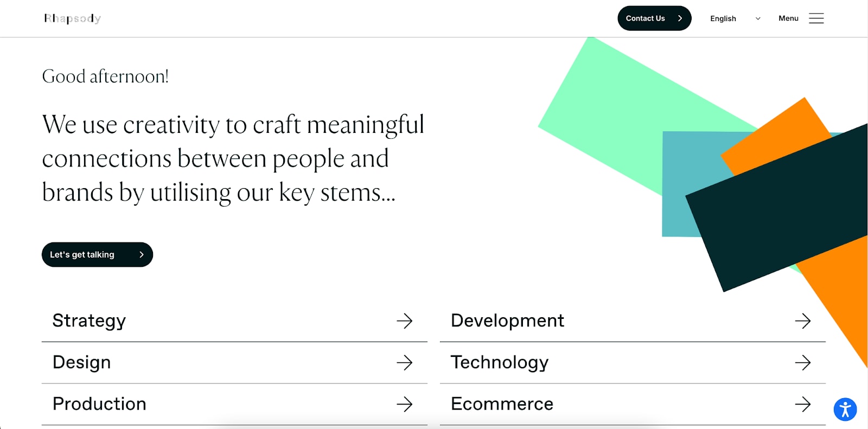Image resolution: width=868 pixels, height=429 pixels.
Task: Click the arrow beside Production
Action: (404, 404)
